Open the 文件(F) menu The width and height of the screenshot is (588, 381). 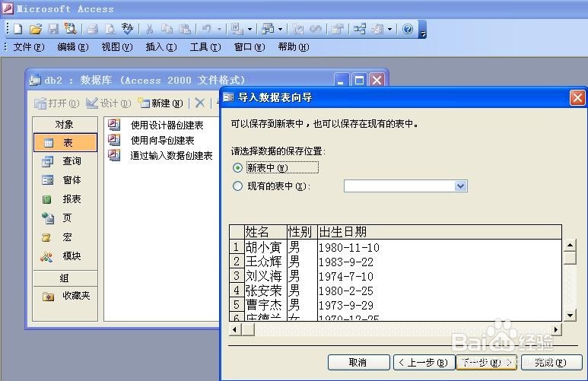click(x=28, y=47)
